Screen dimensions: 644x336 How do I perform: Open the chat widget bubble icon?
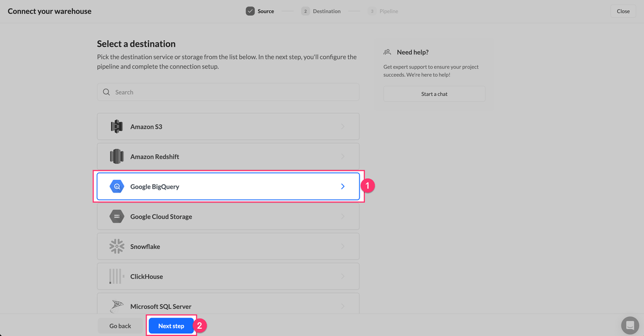[630, 325]
